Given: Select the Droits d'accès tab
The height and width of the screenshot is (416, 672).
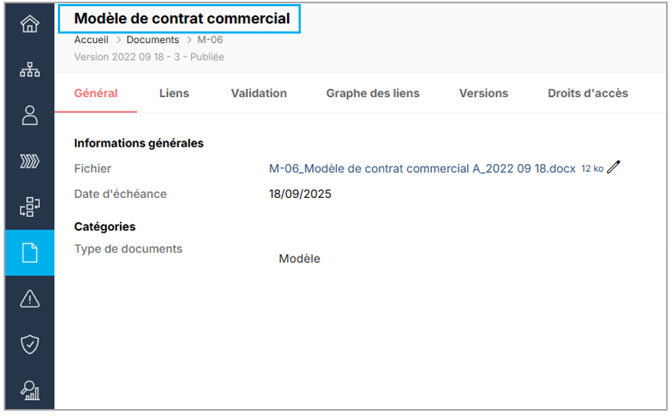Looking at the screenshot, I should point(588,93).
